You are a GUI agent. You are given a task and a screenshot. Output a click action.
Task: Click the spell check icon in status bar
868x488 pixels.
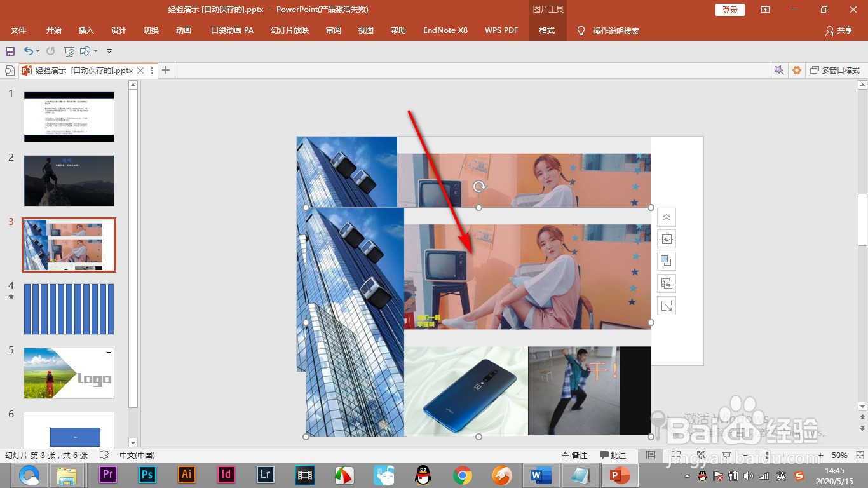[x=104, y=456]
